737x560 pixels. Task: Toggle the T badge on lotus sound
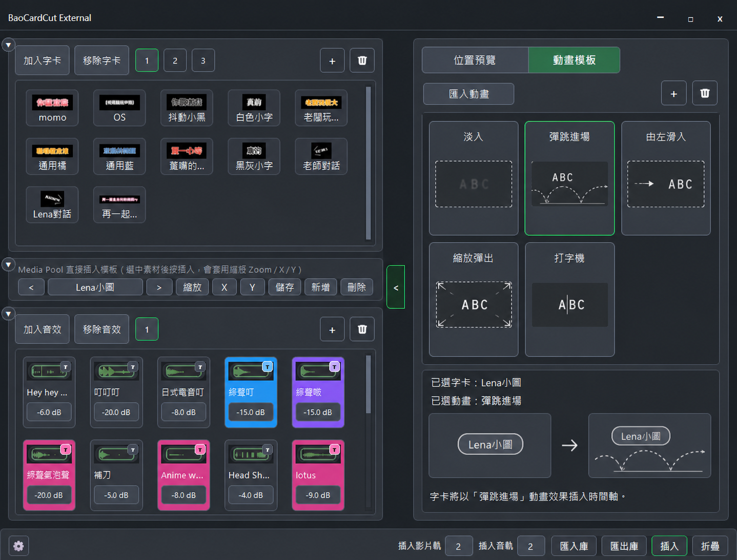pyautogui.click(x=334, y=449)
